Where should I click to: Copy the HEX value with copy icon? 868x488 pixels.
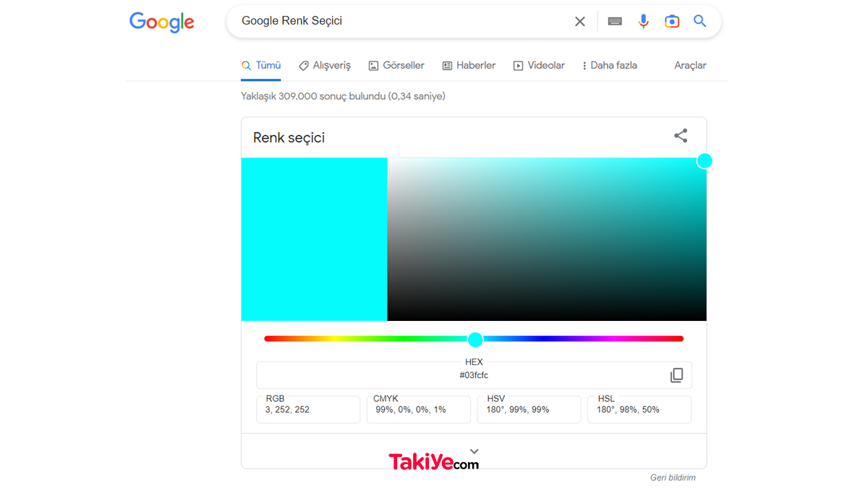click(x=676, y=375)
